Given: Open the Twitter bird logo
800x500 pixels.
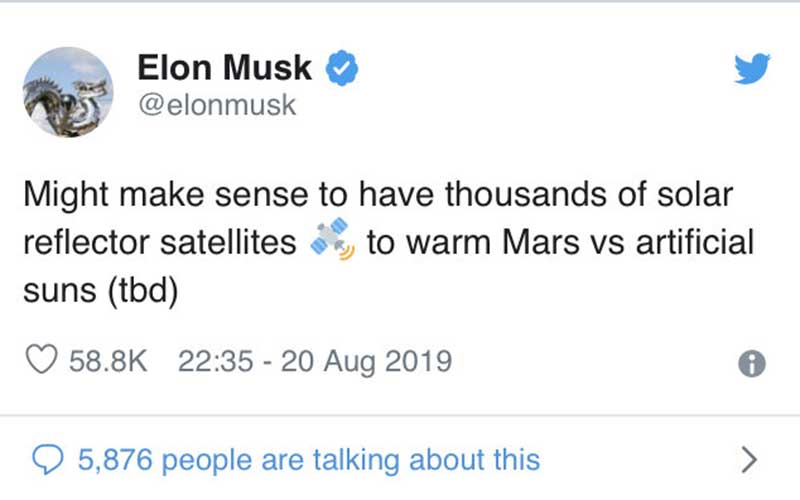Looking at the screenshot, I should point(752,67).
